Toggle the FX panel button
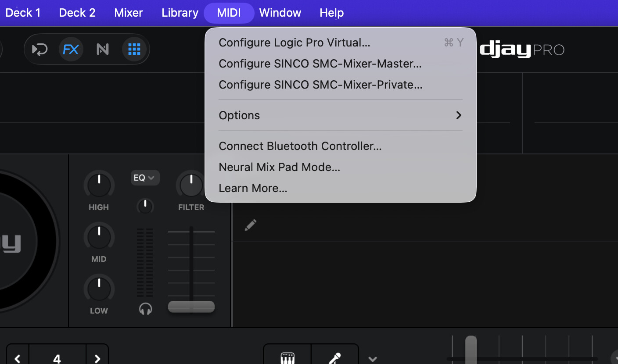 [71, 49]
